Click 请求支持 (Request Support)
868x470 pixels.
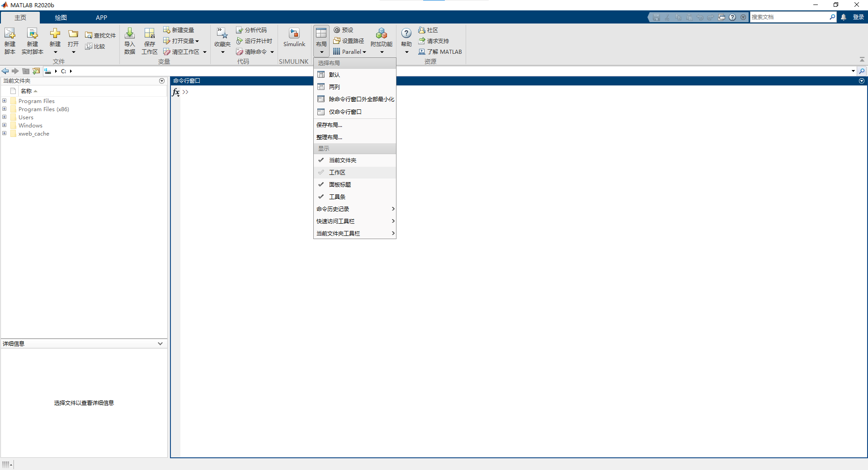[434, 41]
